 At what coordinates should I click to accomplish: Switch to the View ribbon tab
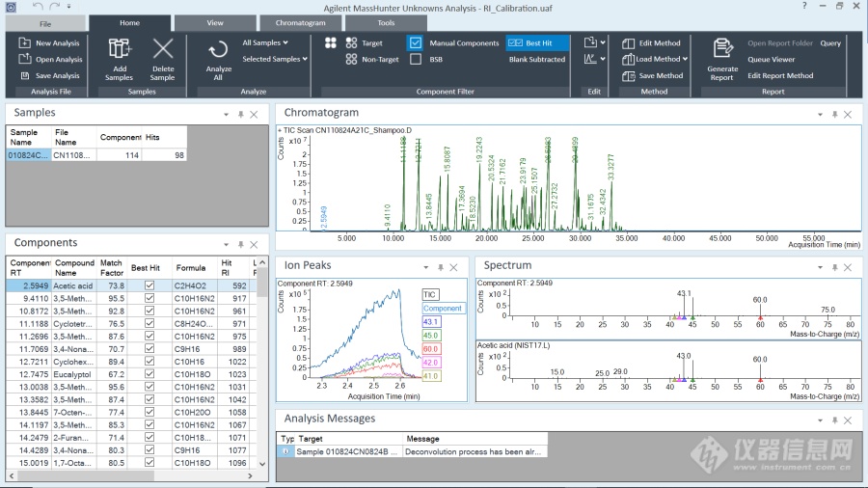[215, 23]
